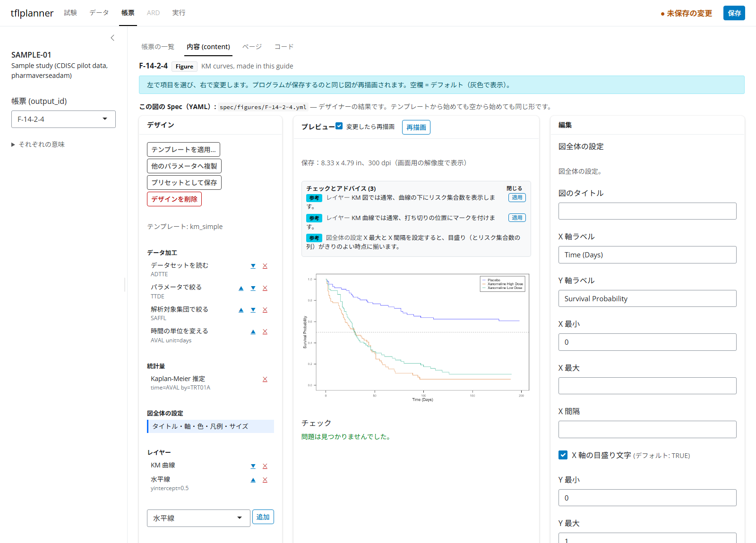Add layer with 追加 button
The width and height of the screenshot is (756, 543).
(263, 517)
